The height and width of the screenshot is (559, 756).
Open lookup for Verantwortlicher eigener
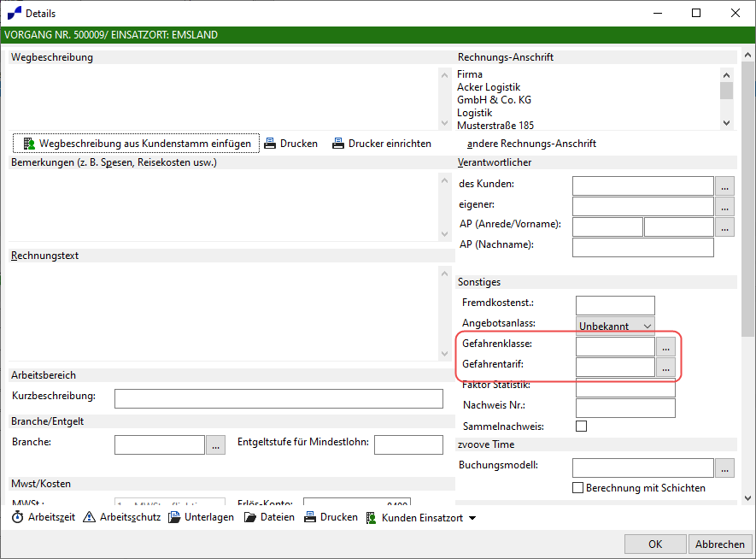tap(724, 207)
